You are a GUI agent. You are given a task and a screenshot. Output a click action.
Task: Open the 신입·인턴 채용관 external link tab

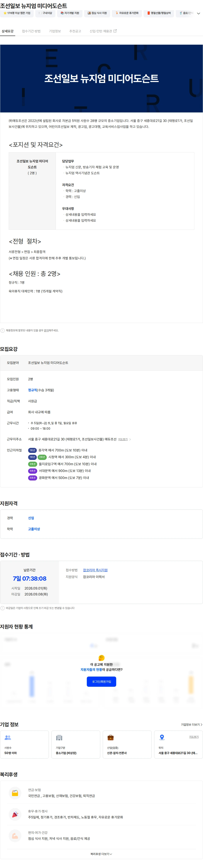click(103, 31)
